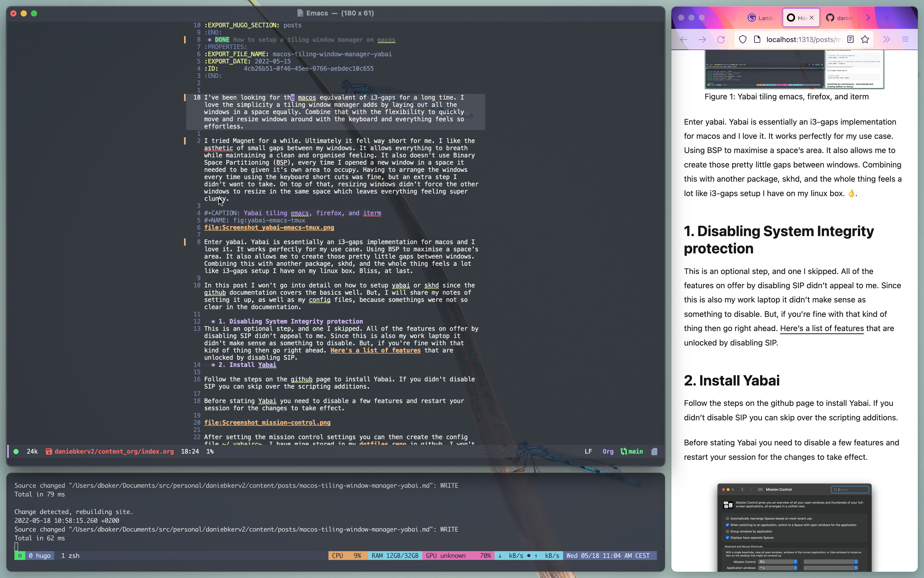Viewport: 924px width, 578px height.
Task: Open the file:Screenshot_yabai-emacs-tmux.png link in Emacs
Action: 269,227
